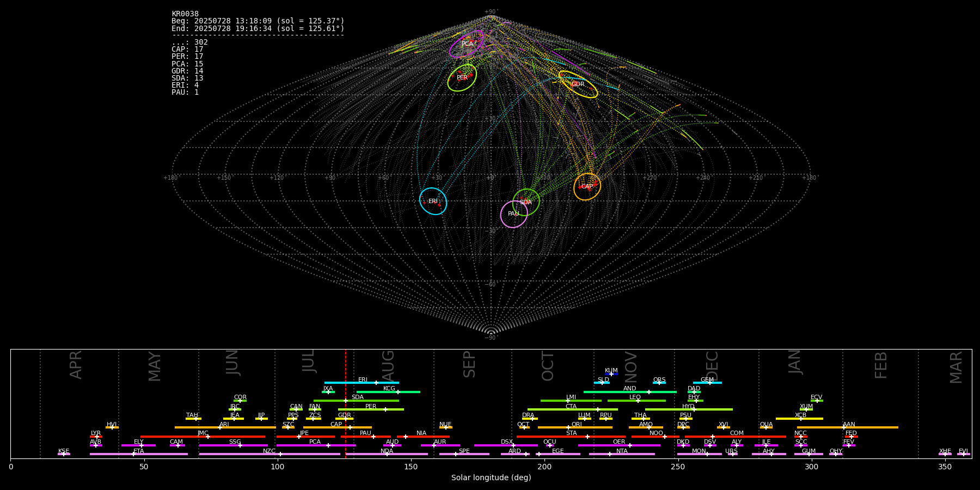Viewport: 980px width, 490px height.
Task: Click the SDA green bar in timeline
Action: [x=356, y=401]
